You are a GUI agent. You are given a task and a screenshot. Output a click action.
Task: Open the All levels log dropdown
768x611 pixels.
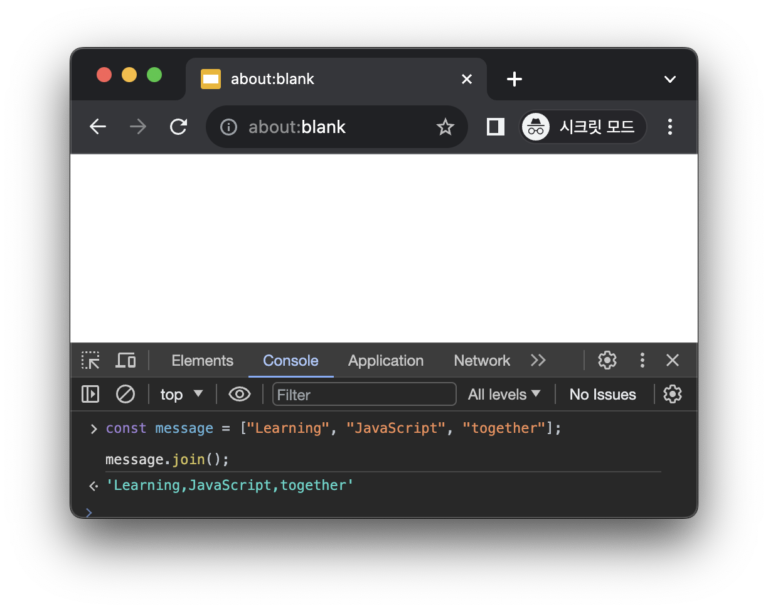[x=504, y=394]
